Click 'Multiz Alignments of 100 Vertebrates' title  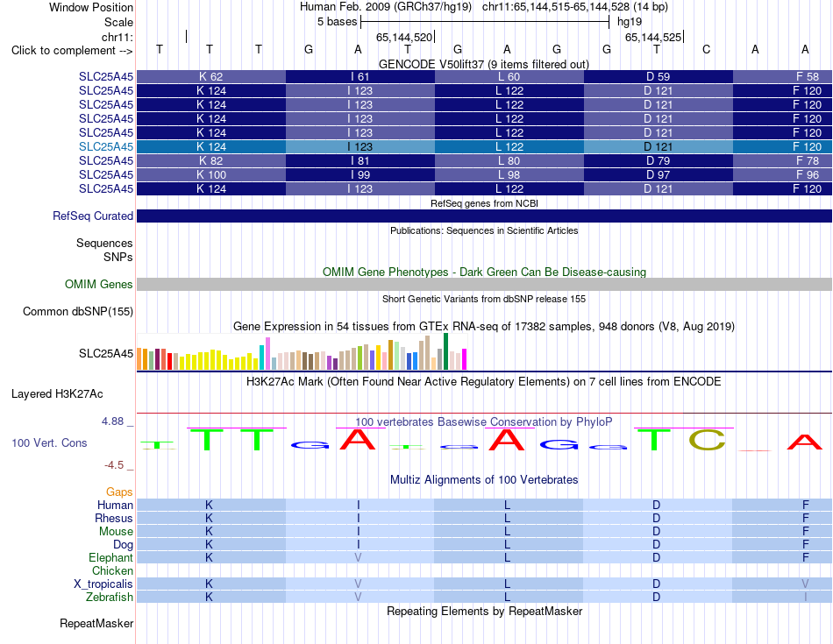coord(484,480)
